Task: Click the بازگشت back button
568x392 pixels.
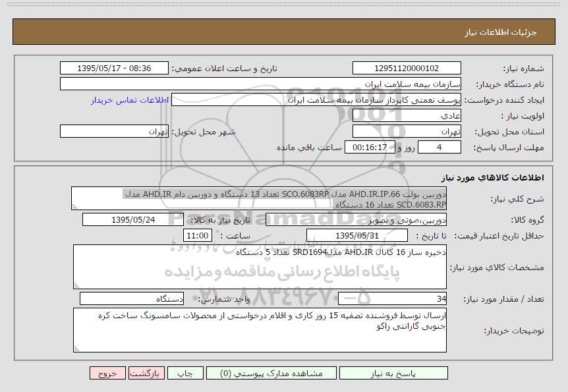Action: pyautogui.click(x=146, y=373)
